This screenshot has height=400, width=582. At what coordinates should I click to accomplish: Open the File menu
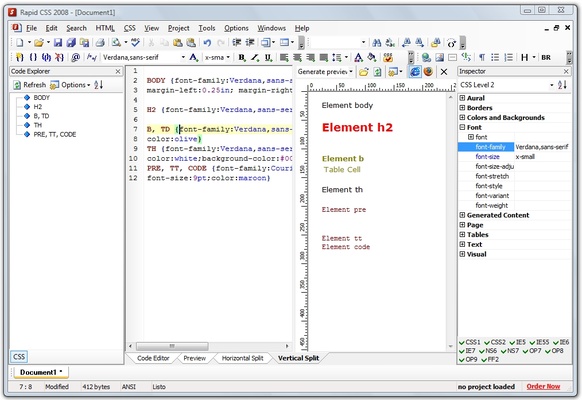31,28
